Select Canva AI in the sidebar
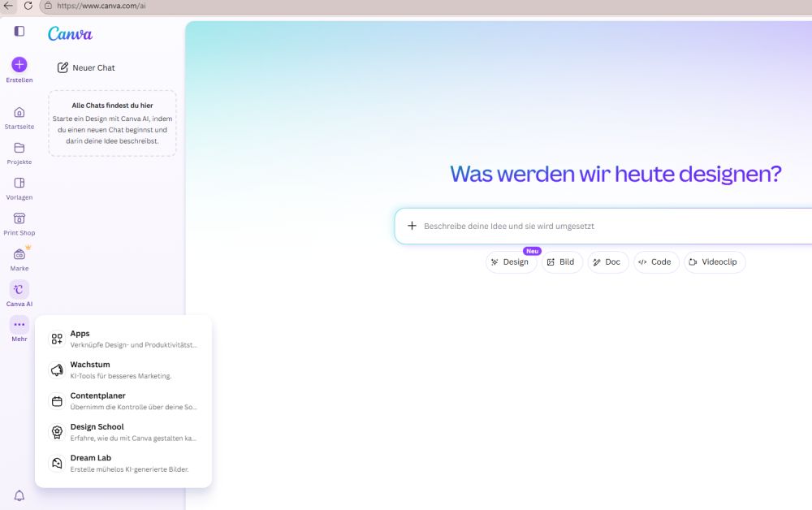 click(19, 295)
